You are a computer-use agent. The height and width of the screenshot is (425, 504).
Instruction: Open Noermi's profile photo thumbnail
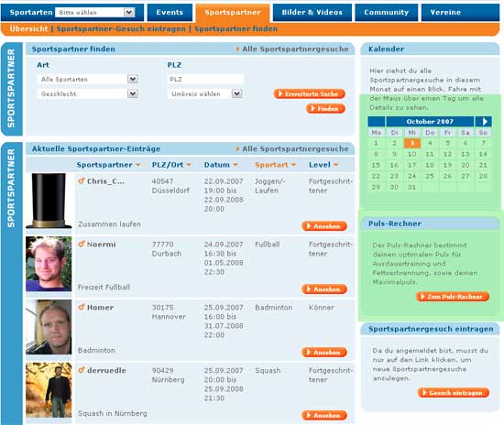[x=49, y=264]
